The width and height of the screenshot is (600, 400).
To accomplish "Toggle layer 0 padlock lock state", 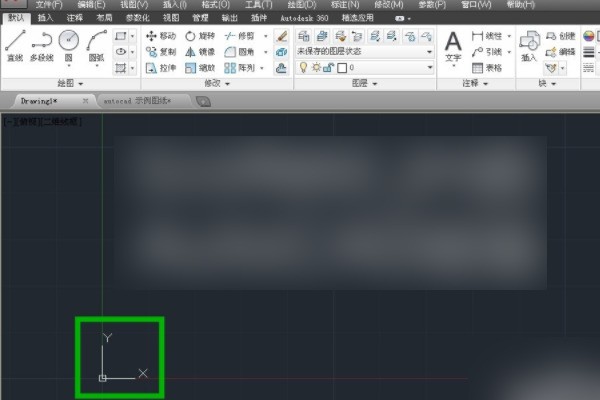I will click(328, 68).
